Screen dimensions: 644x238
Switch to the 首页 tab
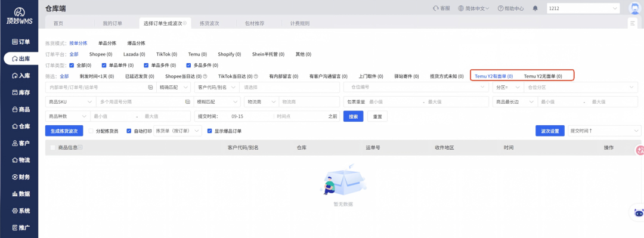58,23
